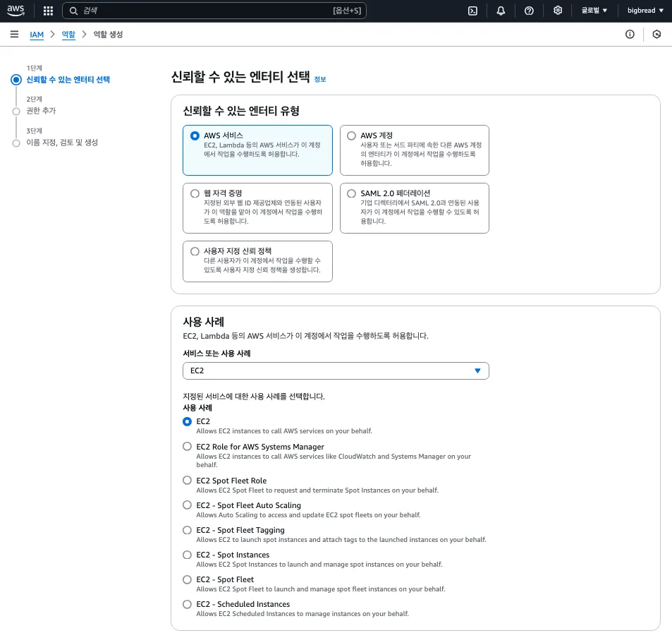
Task: Open the services grid menu icon
Action: pyautogui.click(x=49, y=11)
